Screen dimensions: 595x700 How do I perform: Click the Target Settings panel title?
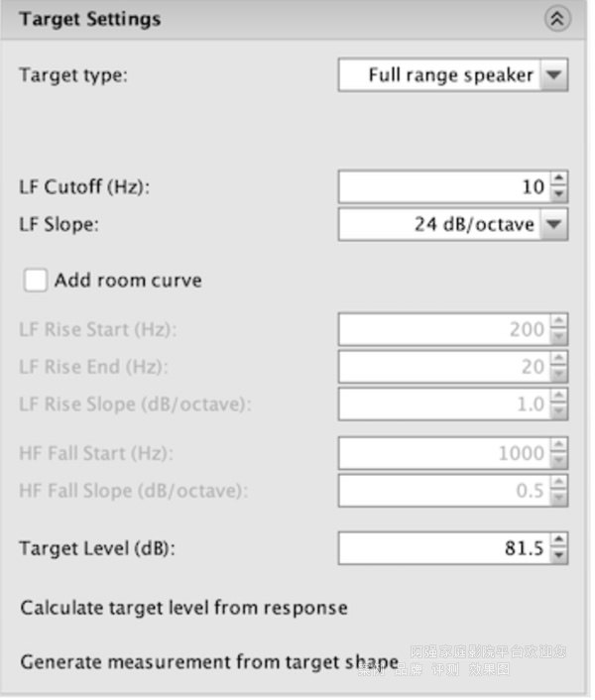point(89,19)
